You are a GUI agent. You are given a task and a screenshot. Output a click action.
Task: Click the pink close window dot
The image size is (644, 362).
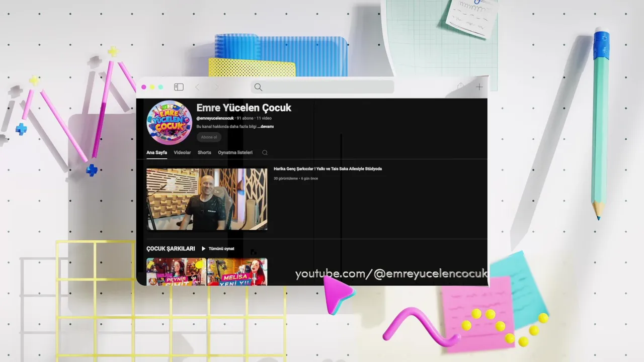[x=144, y=87]
